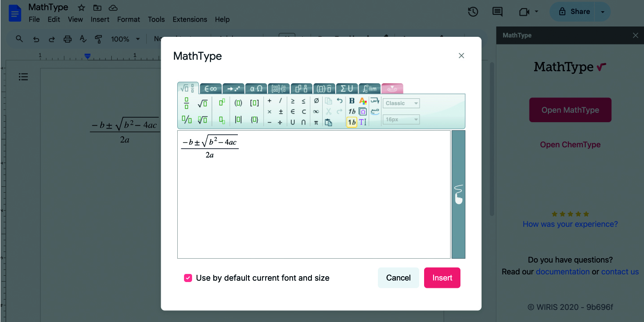Apply bold formatting in the equation editor
Viewport: 644px width, 322px height.
point(351,101)
